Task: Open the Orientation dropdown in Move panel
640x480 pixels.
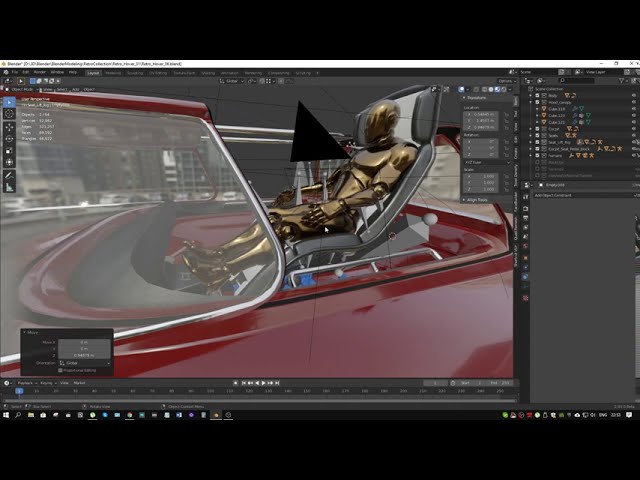Action: click(84, 363)
